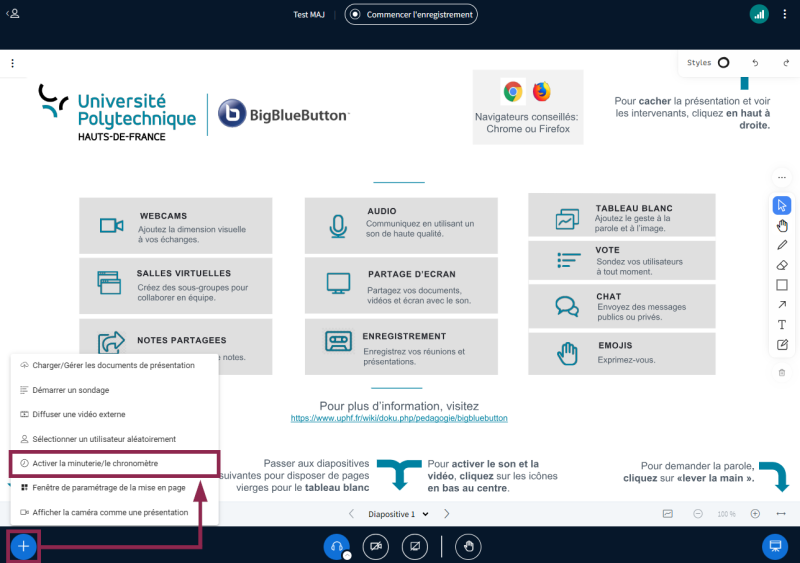Toggle webcam sharing button
800x563 pixels.
click(x=376, y=547)
